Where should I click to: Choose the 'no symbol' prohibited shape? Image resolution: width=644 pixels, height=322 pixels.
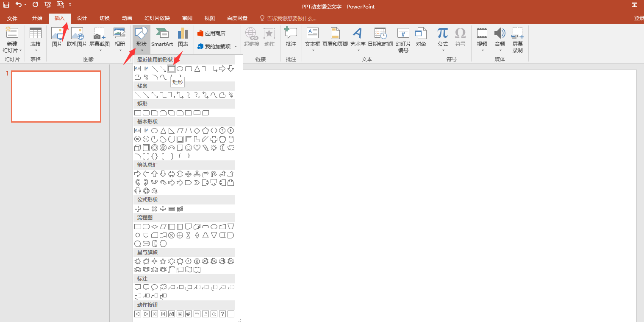163,148
